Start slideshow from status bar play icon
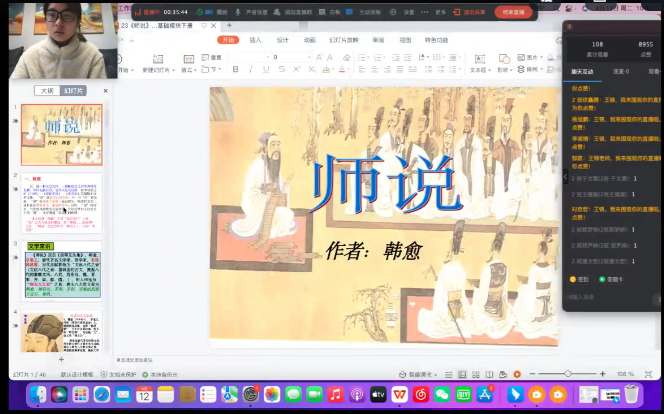The height and width of the screenshot is (414, 664). (517, 374)
